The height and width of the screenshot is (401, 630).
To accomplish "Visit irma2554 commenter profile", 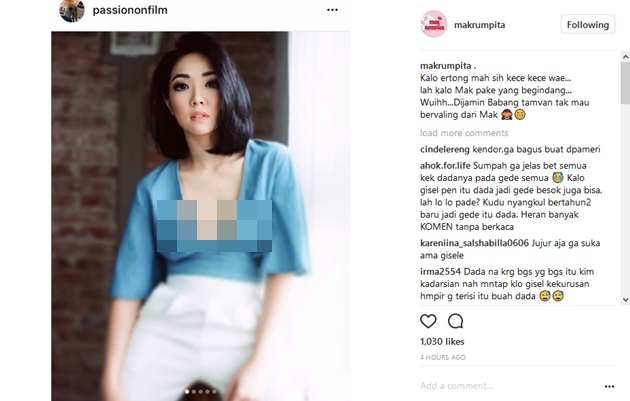I will [x=440, y=272].
